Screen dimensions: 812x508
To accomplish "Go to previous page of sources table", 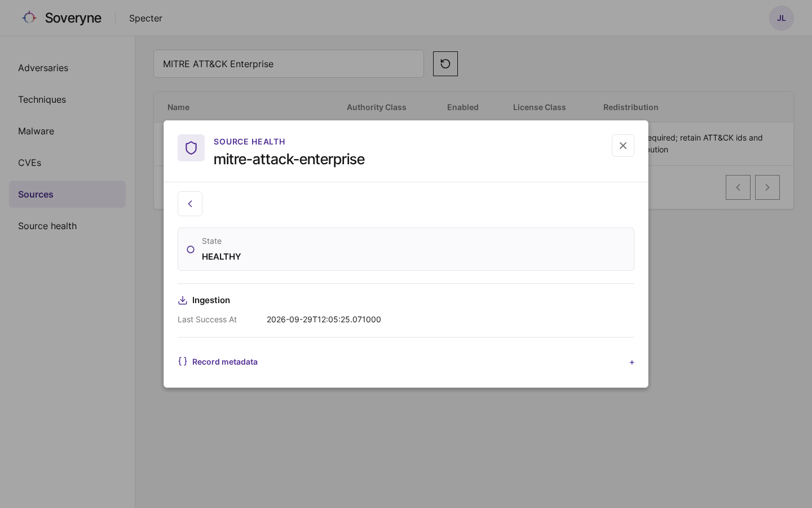I will [x=738, y=187].
